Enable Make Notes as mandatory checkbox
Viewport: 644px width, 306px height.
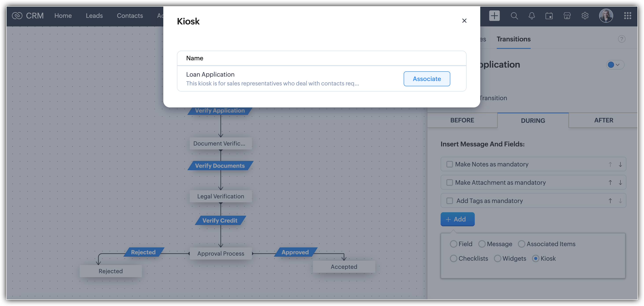tap(449, 164)
